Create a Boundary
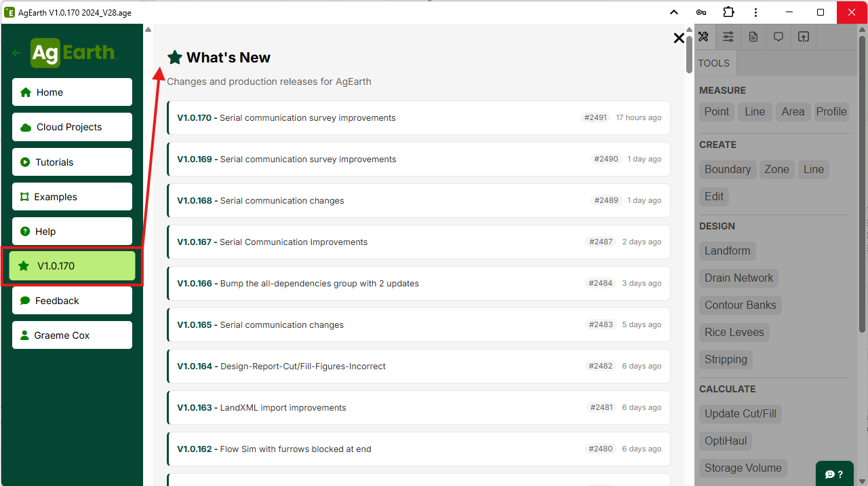 click(x=728, y=170)
